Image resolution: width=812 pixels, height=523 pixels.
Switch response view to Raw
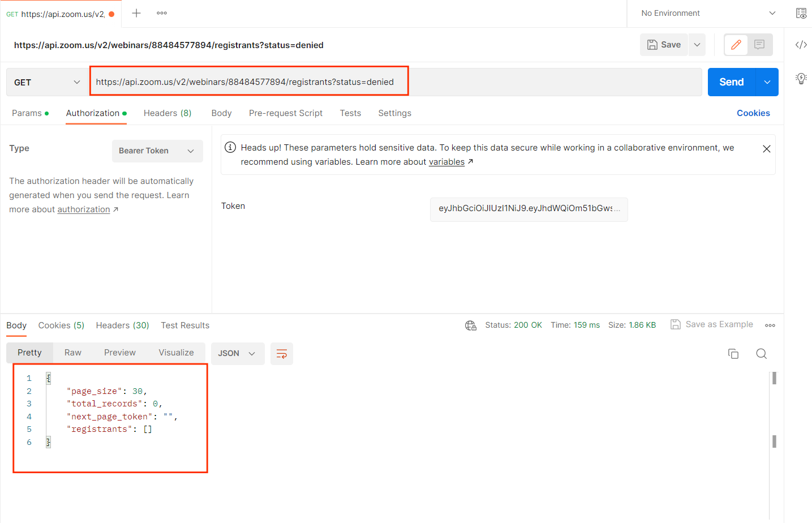(73, 353)
